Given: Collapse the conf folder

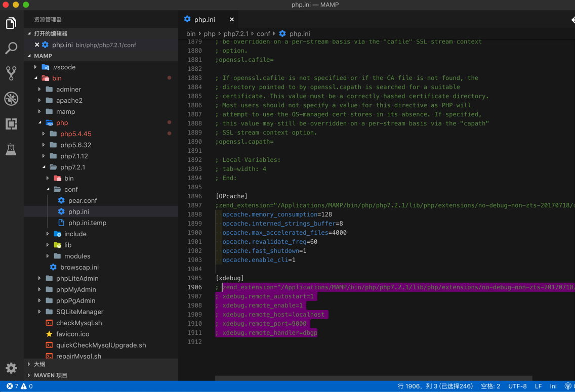Looking at the screenshot, I should point(70,189).
